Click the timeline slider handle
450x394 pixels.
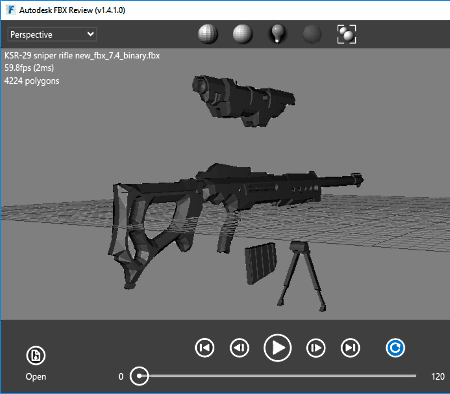[x=139, y=376]
